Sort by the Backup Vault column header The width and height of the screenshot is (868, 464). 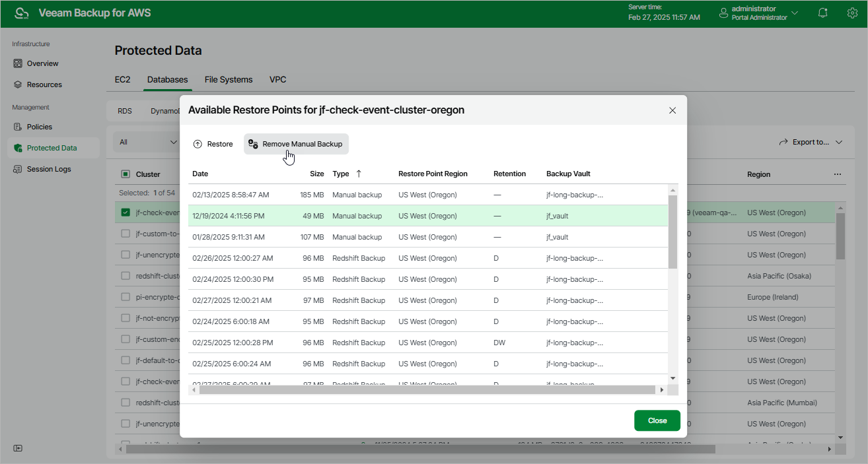[x=568, y=174]
